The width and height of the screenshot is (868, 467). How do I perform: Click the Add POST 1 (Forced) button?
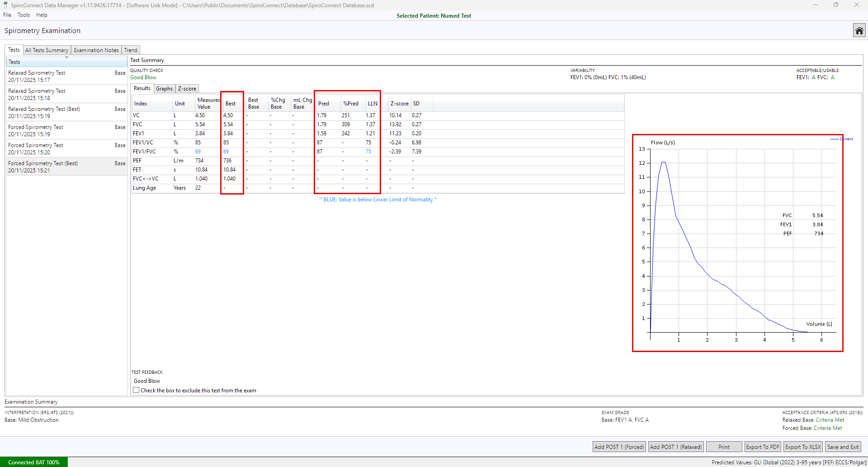pos(619,447)
